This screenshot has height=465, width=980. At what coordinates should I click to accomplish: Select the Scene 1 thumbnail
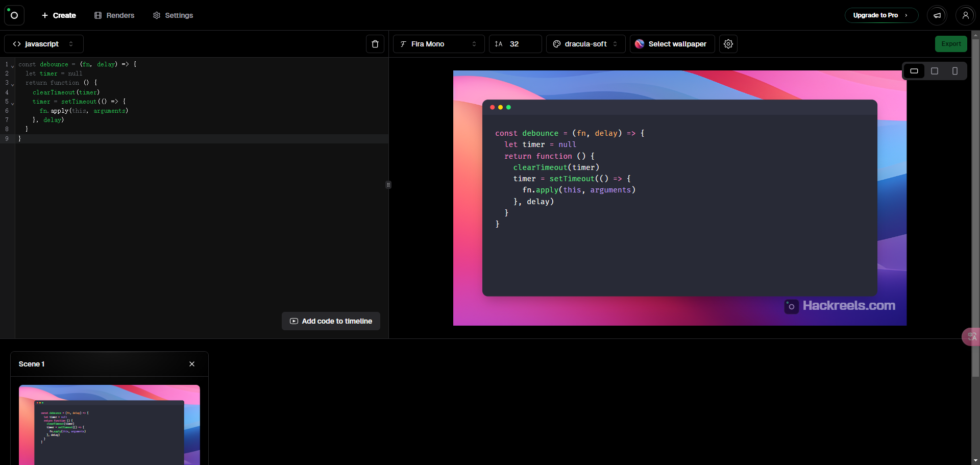[109, 425]
